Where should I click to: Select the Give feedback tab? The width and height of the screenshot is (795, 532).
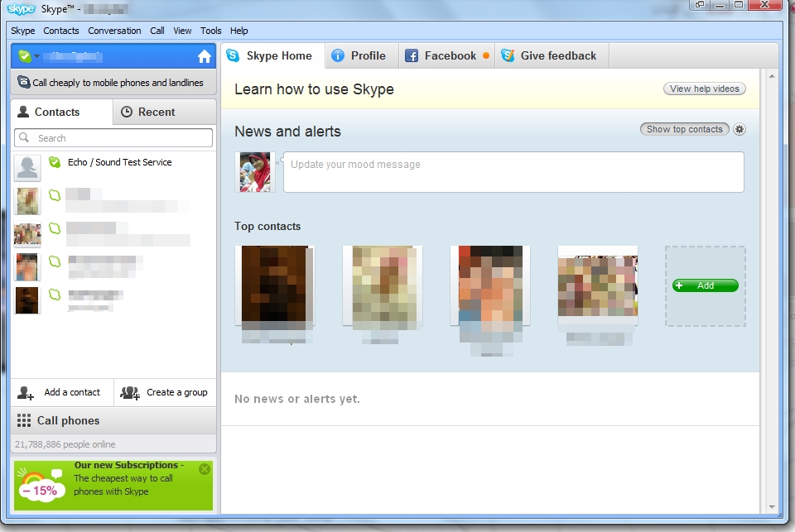coord(552,55)
